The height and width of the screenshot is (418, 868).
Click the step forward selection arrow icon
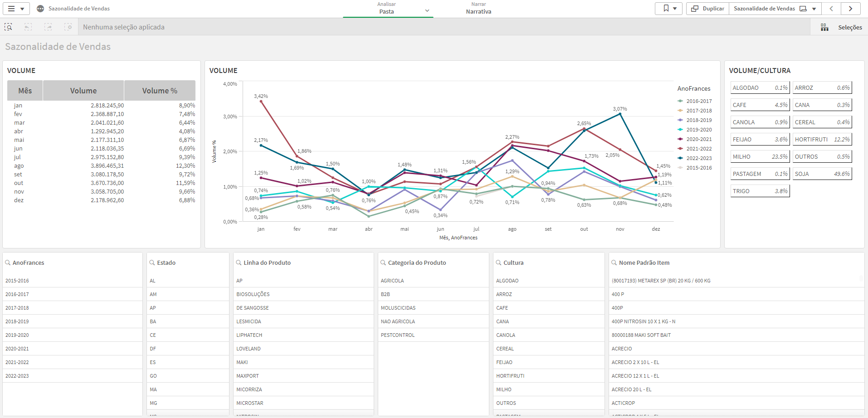point(48,27)
